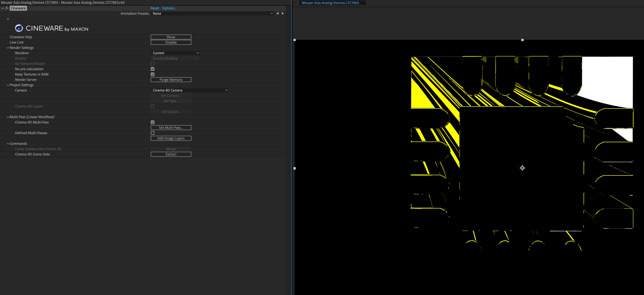Click the Extract scene data button
Image resolution: width=644 pixels, height=295 pixels.
pyautogui.click(x=171, y=154)
